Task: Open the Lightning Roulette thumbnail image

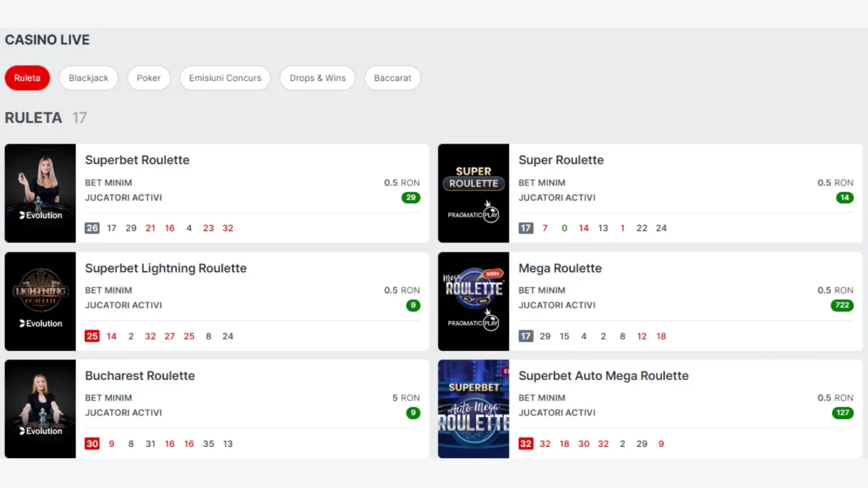Action: 40,301
